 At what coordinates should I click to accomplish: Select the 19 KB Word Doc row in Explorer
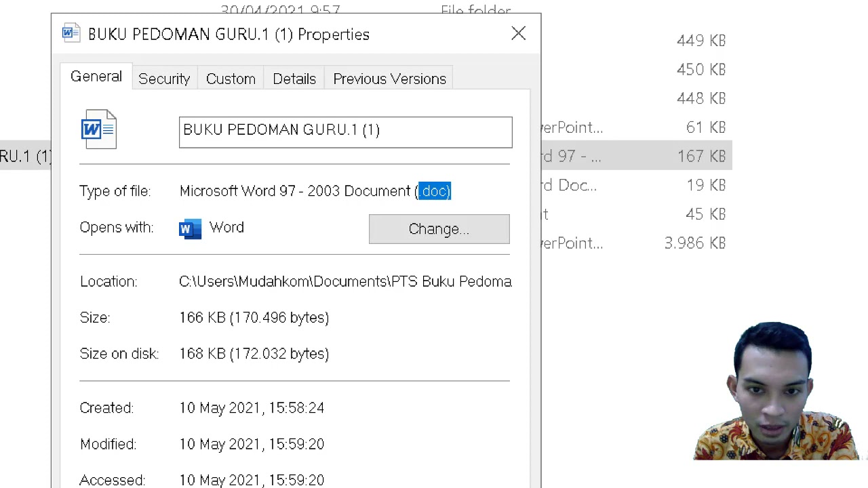pos(637,185)
